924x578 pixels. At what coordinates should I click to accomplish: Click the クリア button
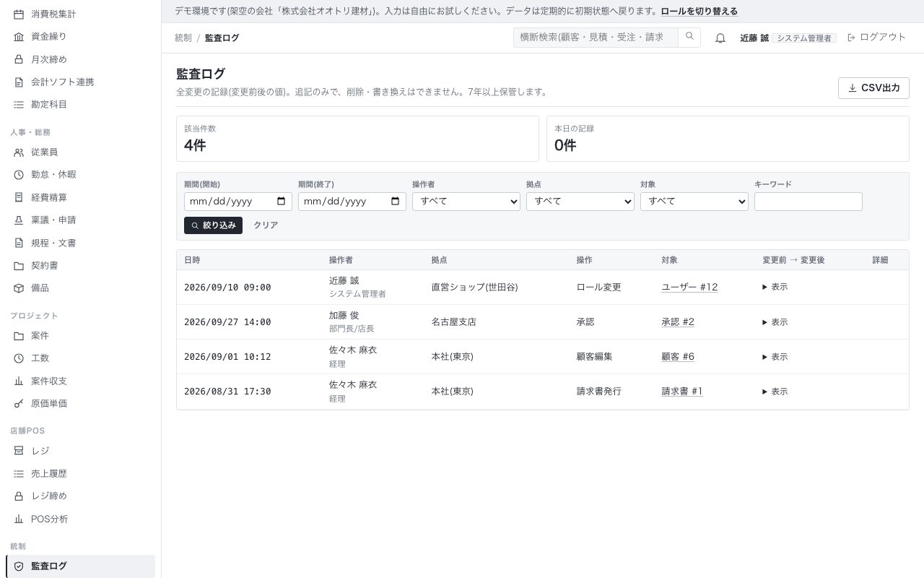266,225
